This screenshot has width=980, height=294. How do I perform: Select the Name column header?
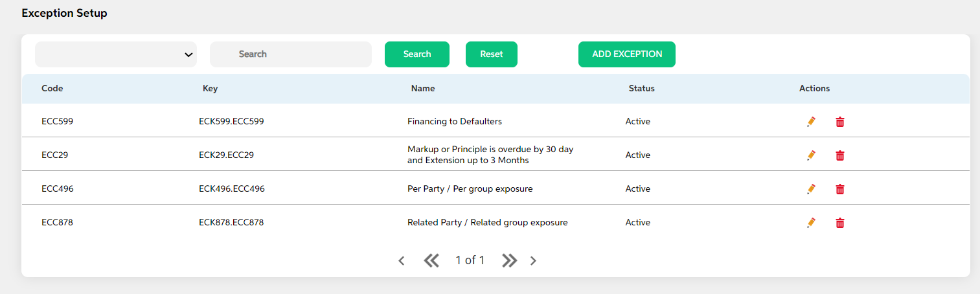coord(423,88)
